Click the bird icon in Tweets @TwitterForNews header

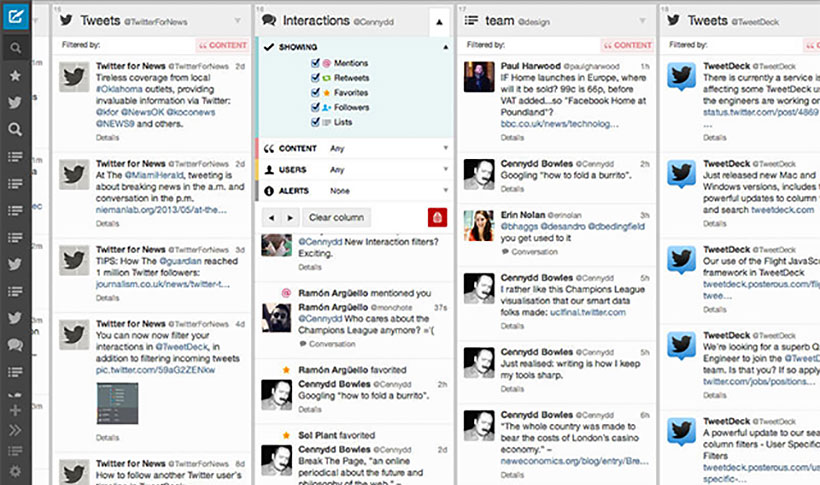pos(66,20)
